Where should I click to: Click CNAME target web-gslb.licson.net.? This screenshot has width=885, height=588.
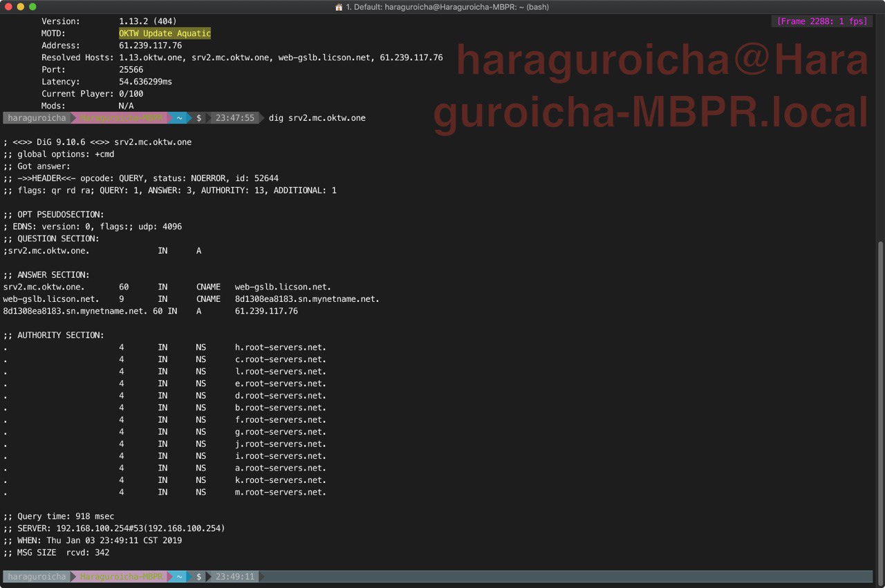click(283, 287)
